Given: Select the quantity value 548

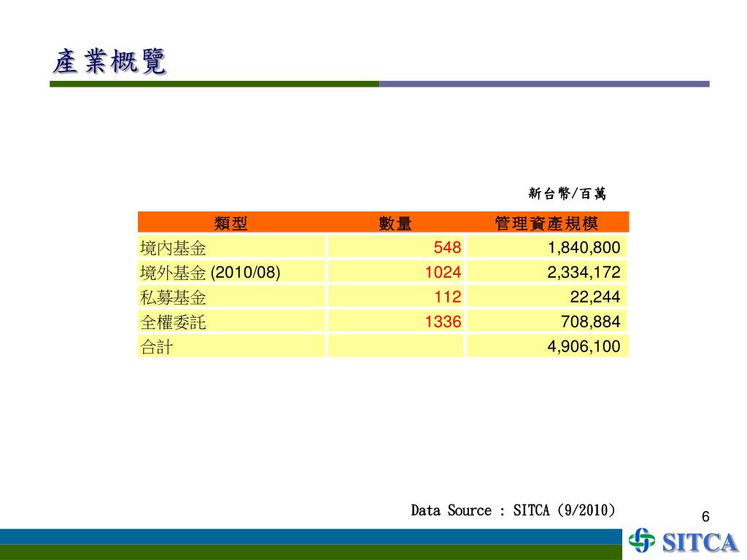Looking at the screenshot, I should point(447,248).
